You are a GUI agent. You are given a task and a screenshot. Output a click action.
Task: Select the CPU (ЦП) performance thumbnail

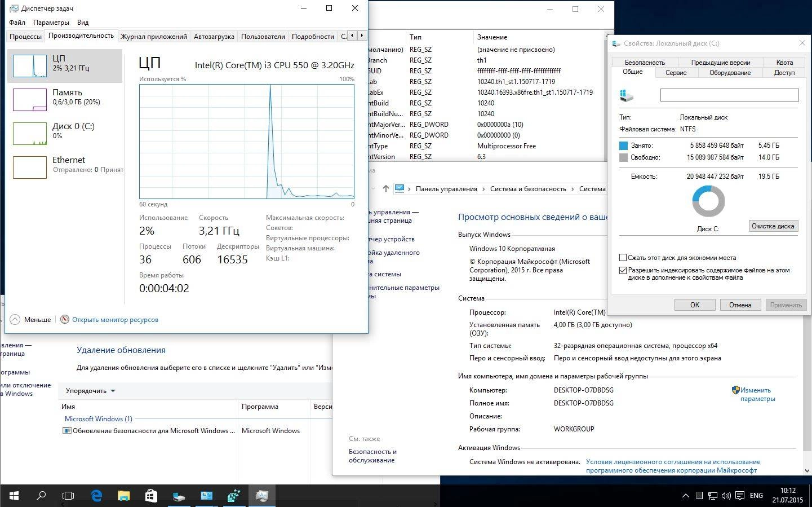65,66
